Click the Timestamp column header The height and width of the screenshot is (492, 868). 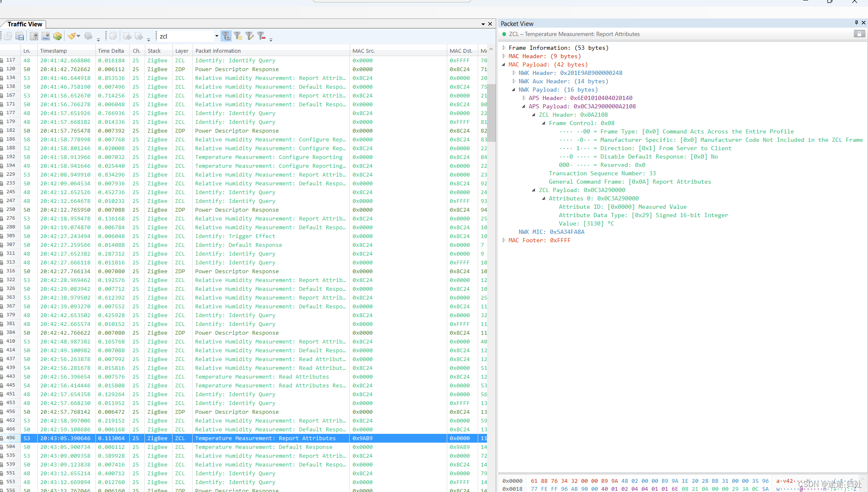pos(54,51)
